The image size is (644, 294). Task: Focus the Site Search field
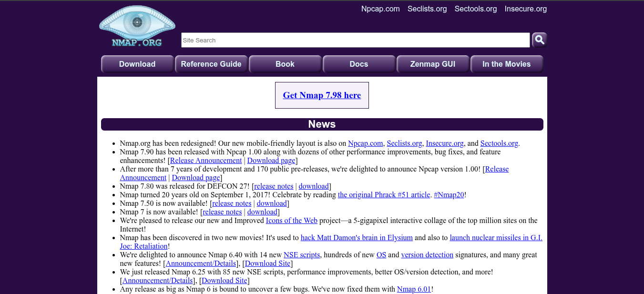(x=355, y=40)
